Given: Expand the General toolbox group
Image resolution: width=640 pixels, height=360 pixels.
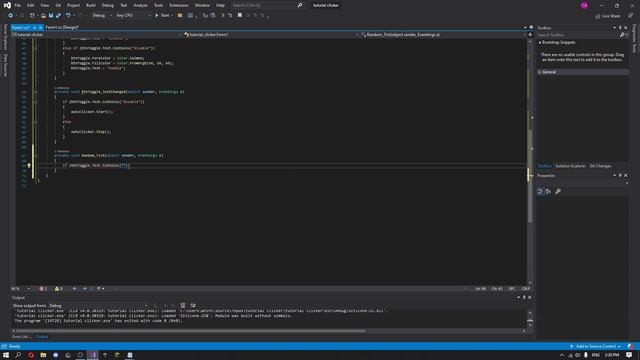Looking at the screenshot, I should click(x=540, y=72).
